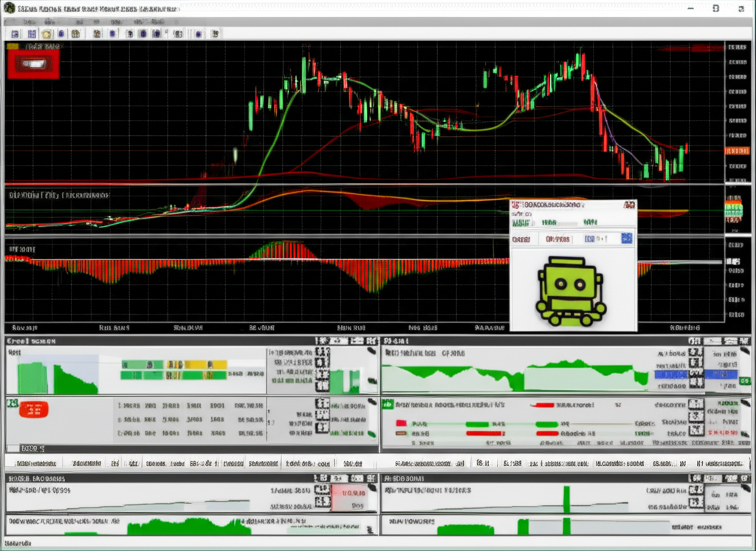Image resolution: width=756 pixels, height=551 pixels.
Task: Open the chart tile arrangement icon
Action: tap(30, 33)
